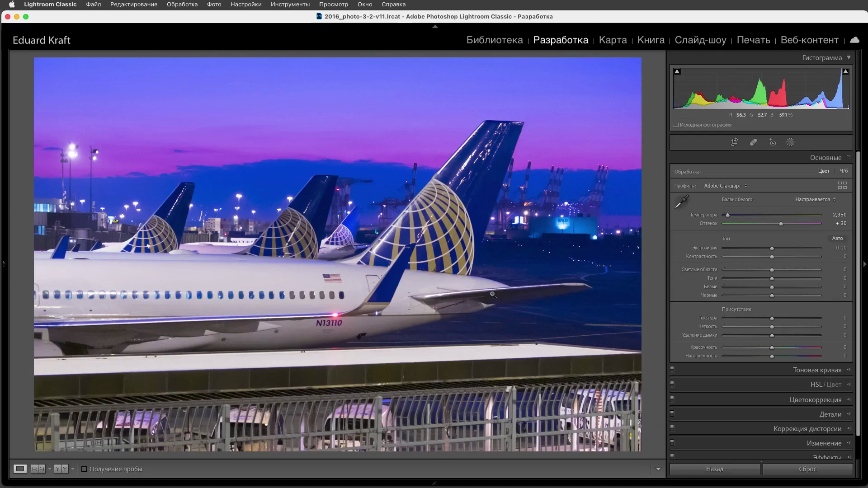The width and height of the screenshot is (868, 488).
Task: Switch to the Библиотека module
Action: [x=495, y=40]
